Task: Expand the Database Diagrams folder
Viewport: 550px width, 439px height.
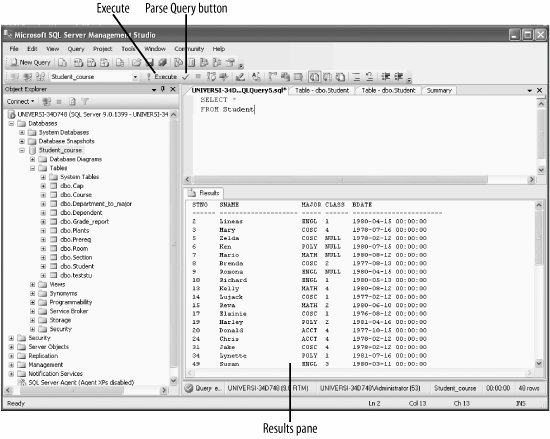Action: (32, 159)
